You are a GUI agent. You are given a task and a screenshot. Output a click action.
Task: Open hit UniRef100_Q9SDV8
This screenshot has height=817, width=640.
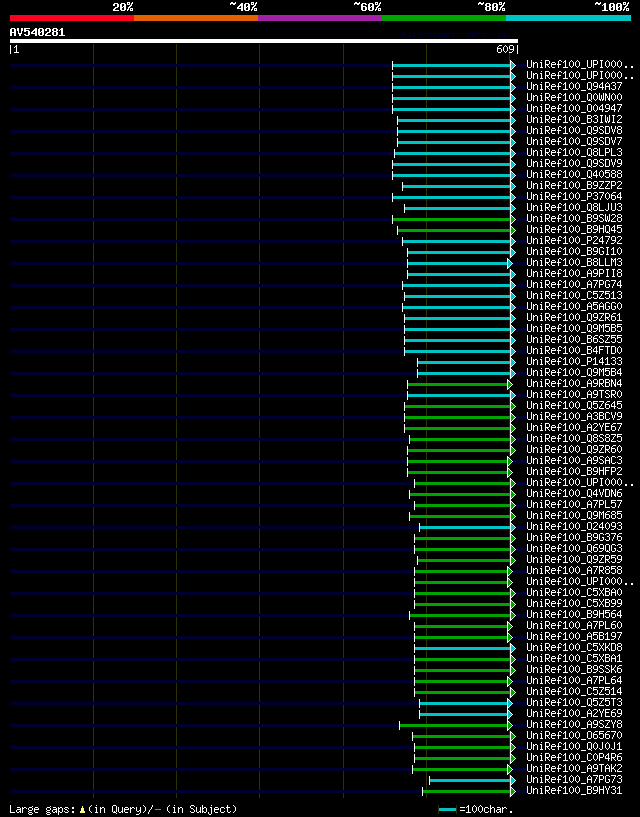[x=574, y=130]
